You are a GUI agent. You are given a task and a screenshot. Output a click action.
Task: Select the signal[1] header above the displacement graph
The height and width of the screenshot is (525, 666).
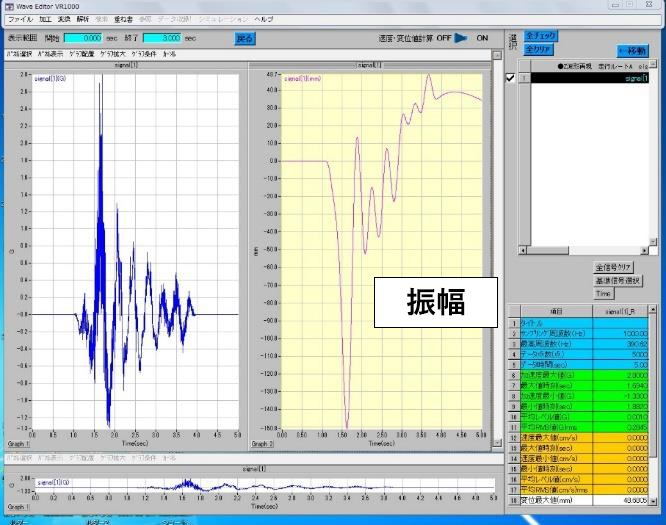point(370,65)
